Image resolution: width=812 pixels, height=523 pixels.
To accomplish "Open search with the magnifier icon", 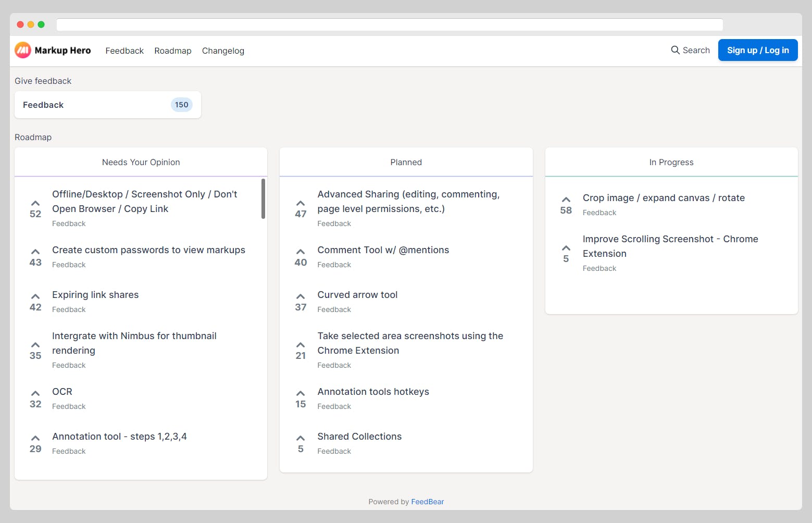I will click(x=674, y=50).
